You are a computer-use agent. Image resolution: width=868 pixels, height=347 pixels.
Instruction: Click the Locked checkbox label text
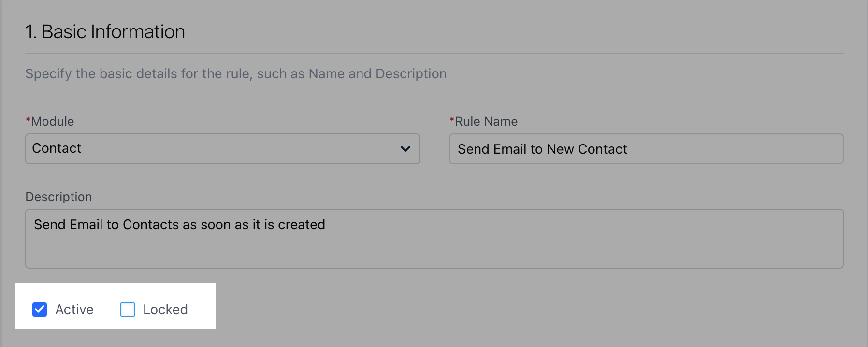click(x=165, y=309)
